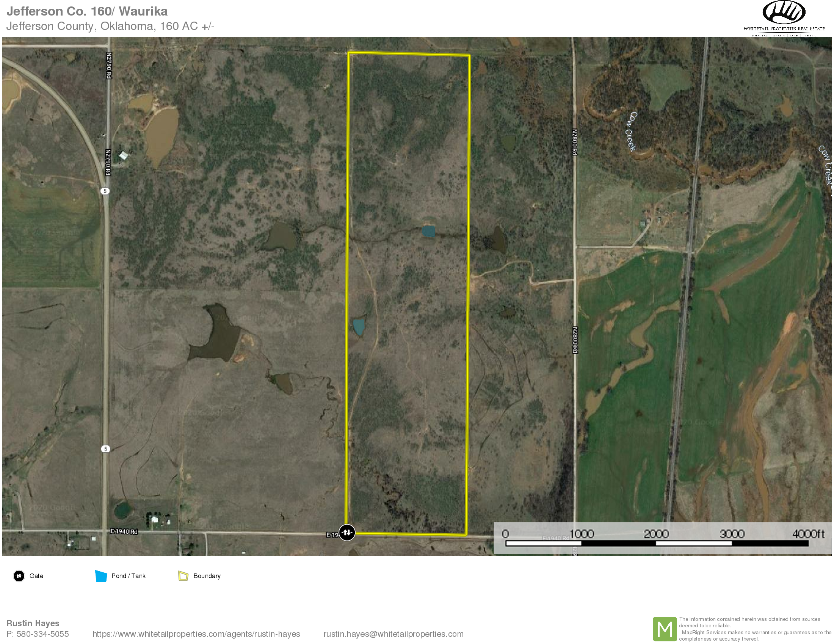The width and height of the screenshot is (834, 644).
Task: Click the yellow Boundary legend icon
Action: point(183,576)
